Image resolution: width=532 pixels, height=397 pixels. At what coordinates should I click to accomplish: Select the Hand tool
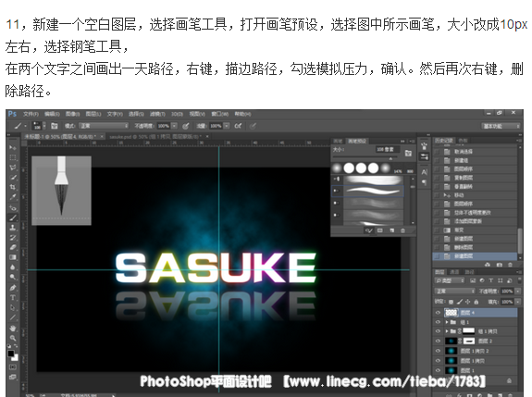pos(13,329)
